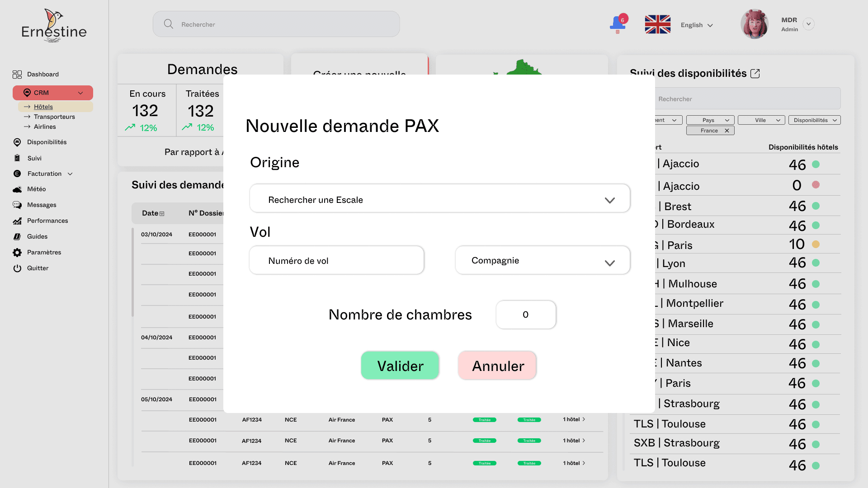
Task: Click the UK flag language icon
Action: click(x=657, y=24)
